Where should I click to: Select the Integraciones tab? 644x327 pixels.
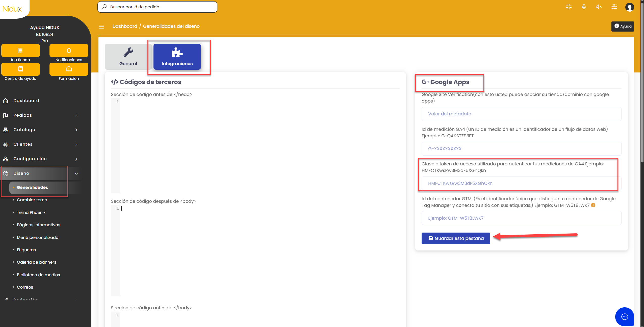[x=177, y=57]
